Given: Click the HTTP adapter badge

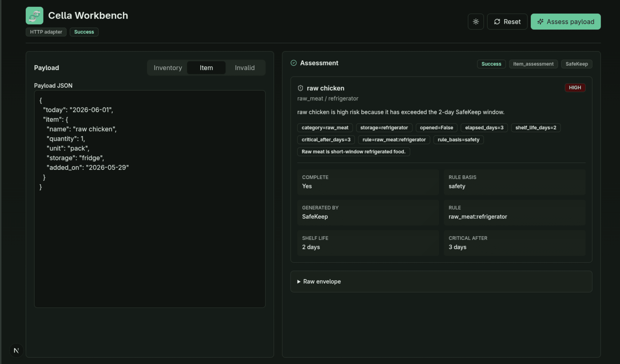Looking at the screenshot, I should click(x=46, y=32).
